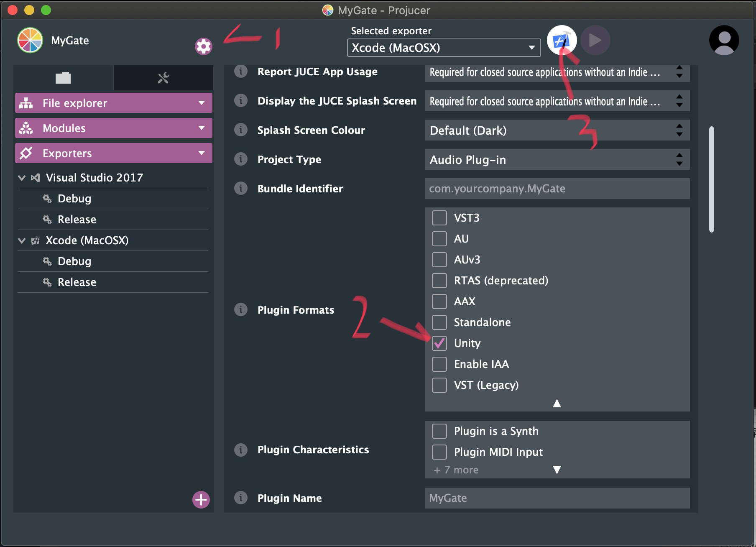Switch to the file explorer folder tab
The height and width of the screenshot is (547, 756).
click(63, 78)
